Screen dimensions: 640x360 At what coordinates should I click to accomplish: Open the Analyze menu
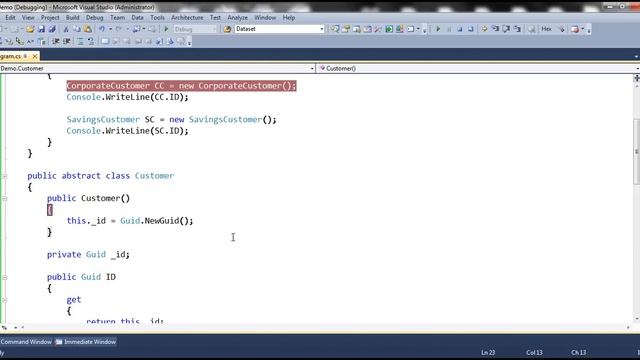point(238,18)
